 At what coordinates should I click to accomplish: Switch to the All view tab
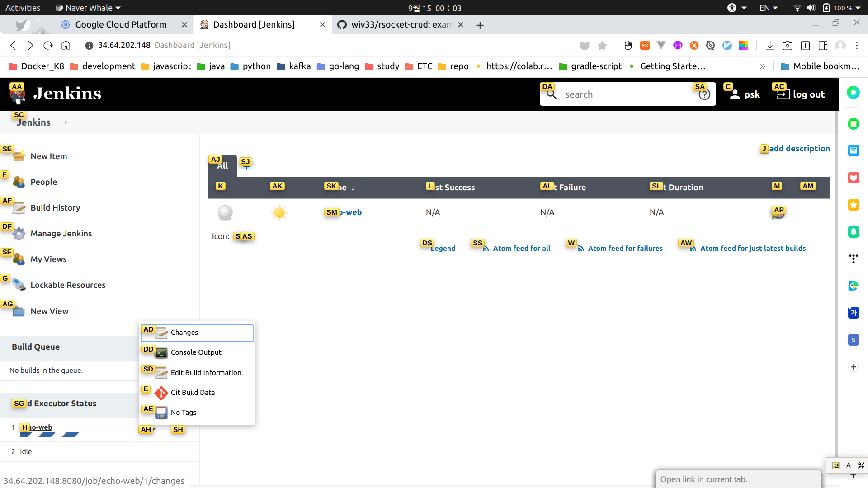coord(222,166)
